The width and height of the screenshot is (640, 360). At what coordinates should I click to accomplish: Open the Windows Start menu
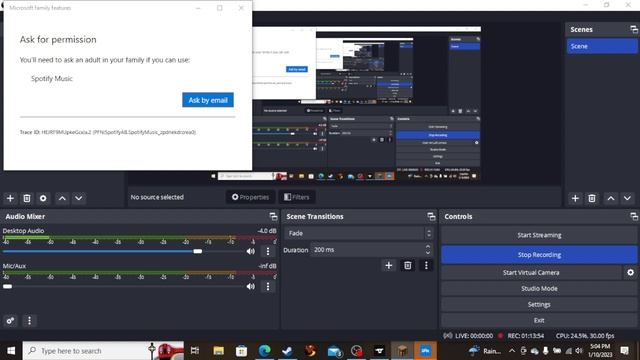point(11,351)
